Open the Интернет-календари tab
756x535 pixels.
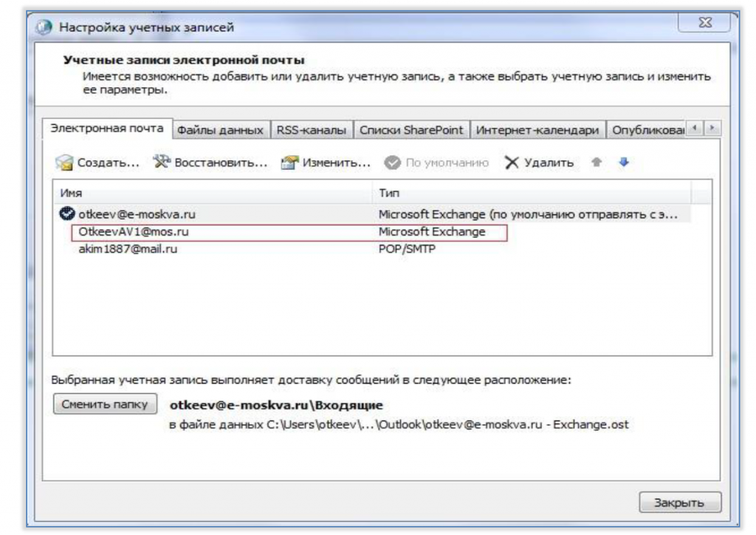(537, 130)
